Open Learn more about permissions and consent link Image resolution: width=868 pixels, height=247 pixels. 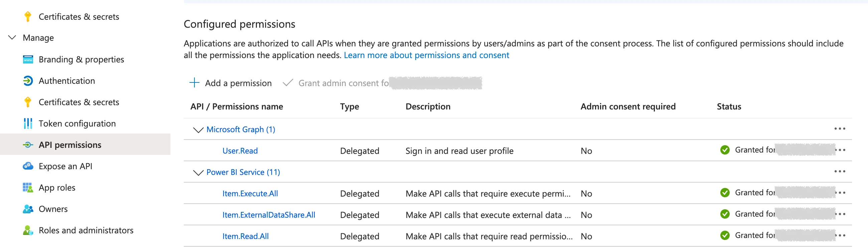[426, 55]
